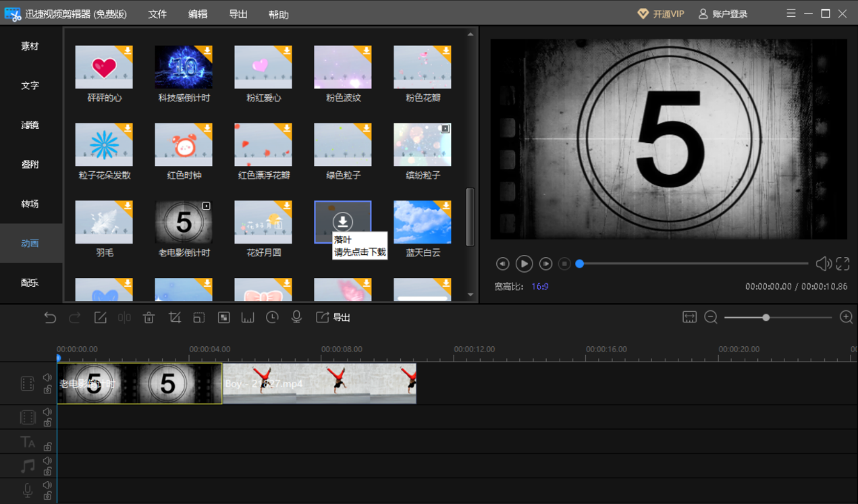Enter fullscreen preview mode
Viewport: 858px width, 504px height.
coord(842,264)
